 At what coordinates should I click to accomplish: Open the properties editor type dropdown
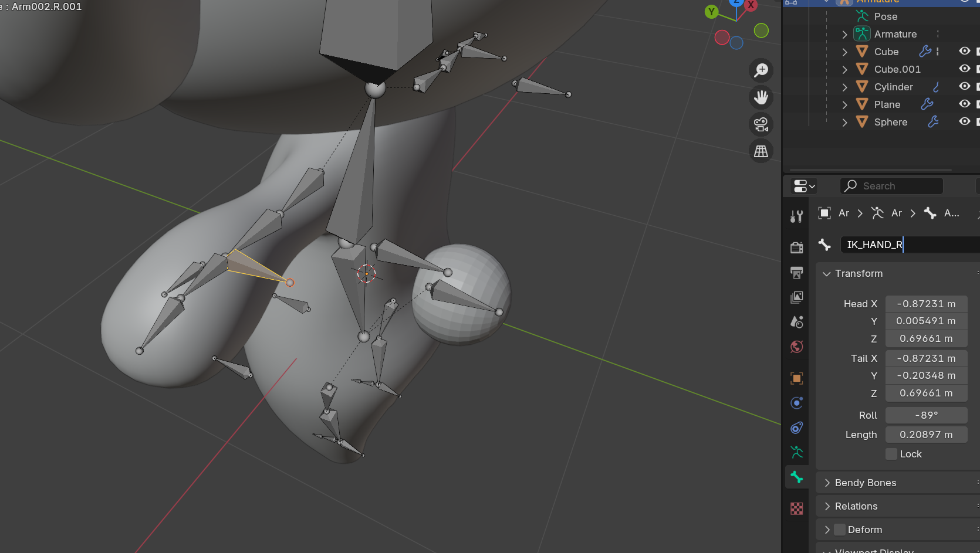click(804, 186)
